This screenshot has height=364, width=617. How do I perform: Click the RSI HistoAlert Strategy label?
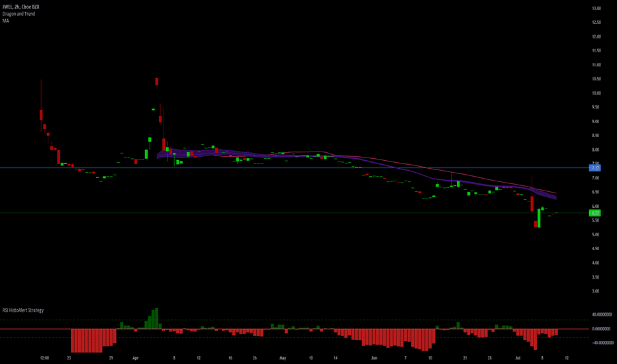point(23,310)
